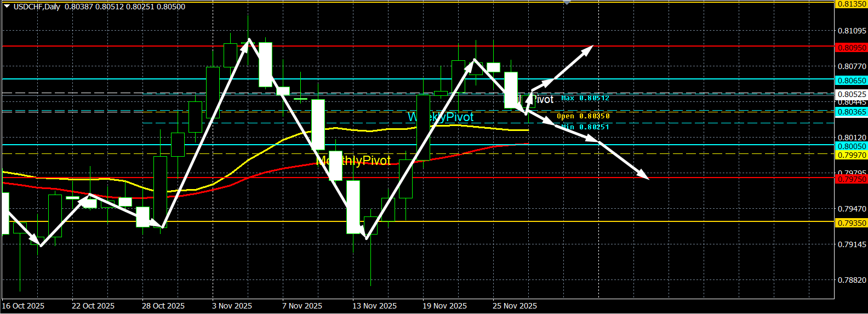Click the 0.80365 cyan price tag
The image size is (868, 314).
click(851, 112)
